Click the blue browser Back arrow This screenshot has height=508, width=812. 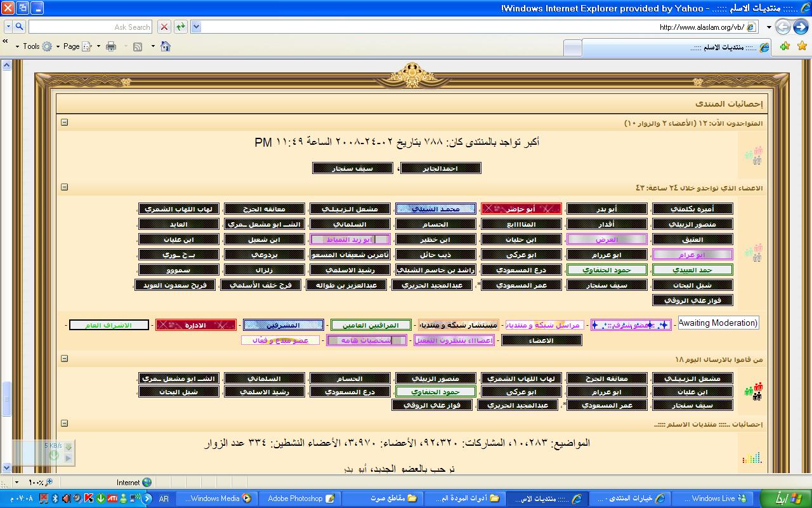799,27
